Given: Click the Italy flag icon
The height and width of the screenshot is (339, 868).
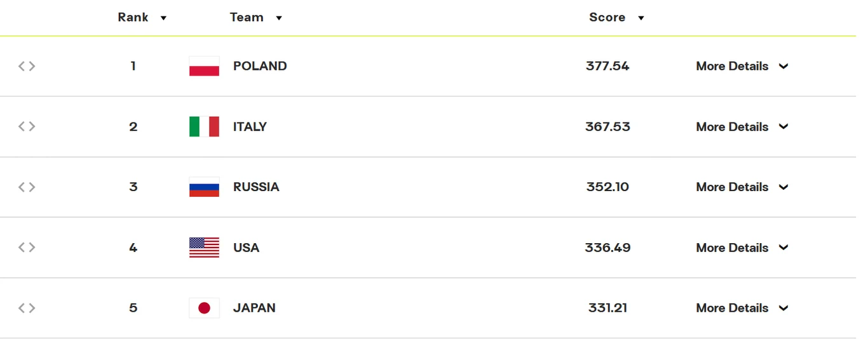Looking at the screenshot, I should (204, 126).
